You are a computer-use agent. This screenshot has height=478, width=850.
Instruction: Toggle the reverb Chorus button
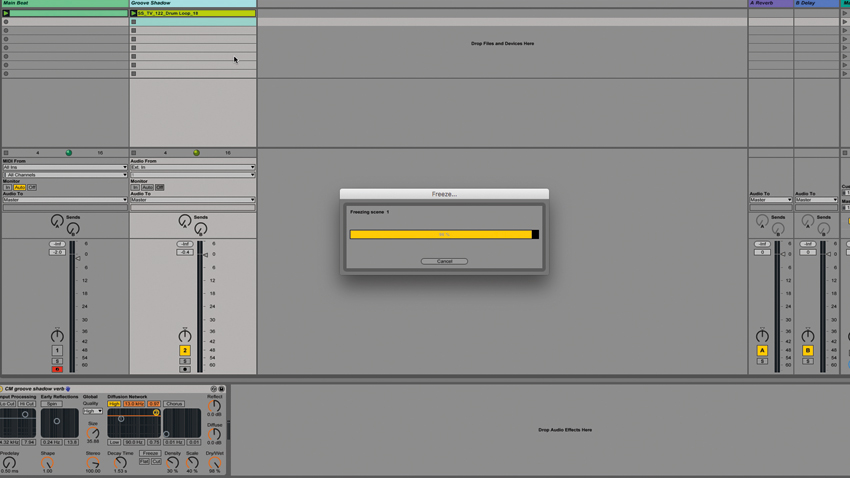(174, 404)
